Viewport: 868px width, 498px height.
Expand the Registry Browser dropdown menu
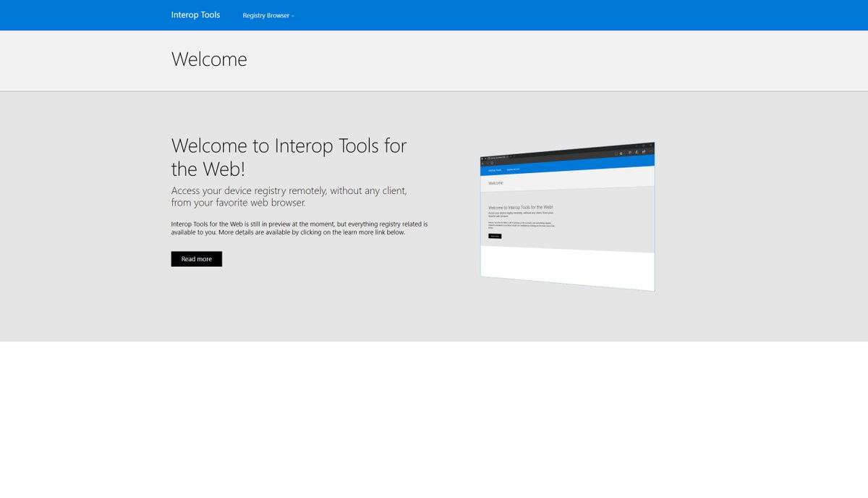(x=268, y=15)
